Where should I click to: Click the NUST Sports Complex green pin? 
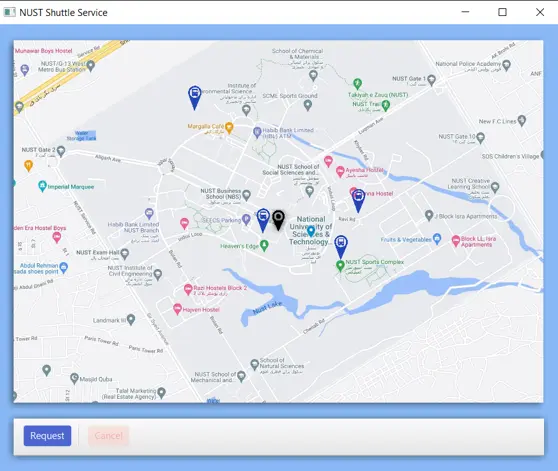pyautogui.click(x=340, y=265)
